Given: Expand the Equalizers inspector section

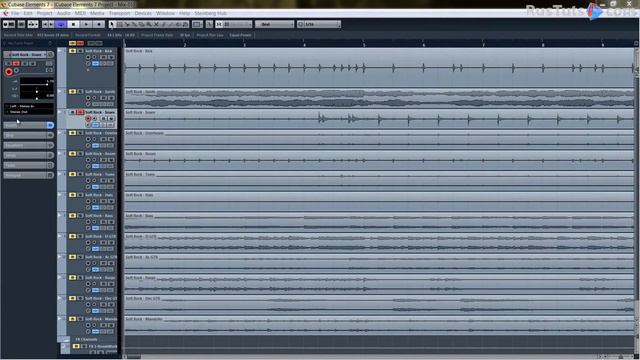Looking at the screenshot, I should [29, 145].
